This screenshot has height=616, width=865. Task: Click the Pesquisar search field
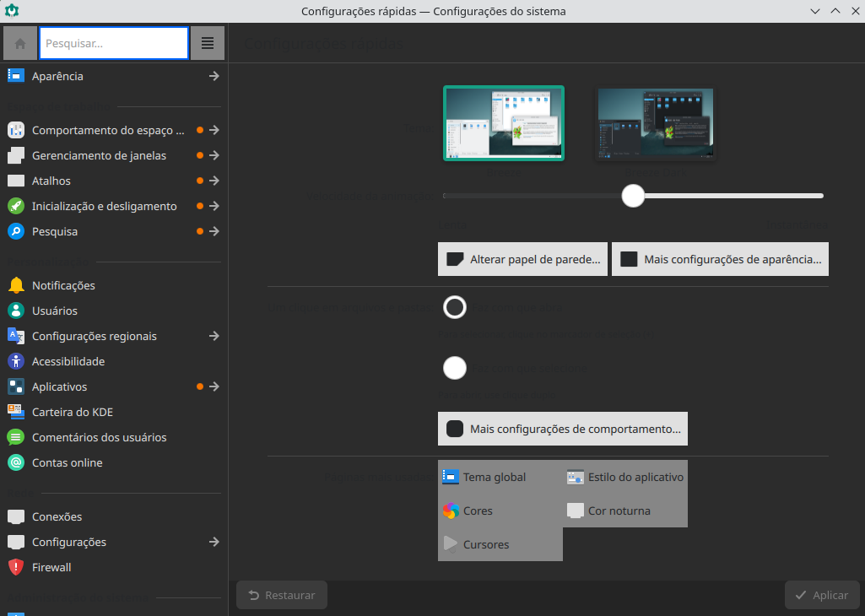(114, 43)
